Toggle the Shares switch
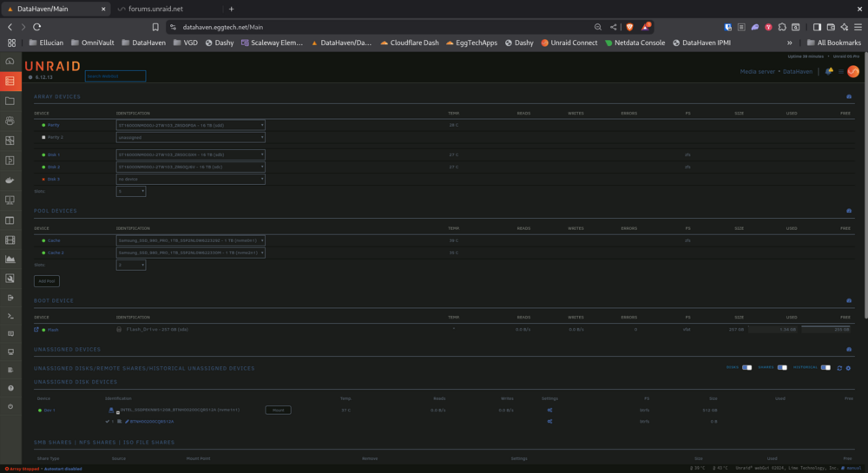Image resolution: width=868 pixels, height=473 pixels. [x=782, y=367]
